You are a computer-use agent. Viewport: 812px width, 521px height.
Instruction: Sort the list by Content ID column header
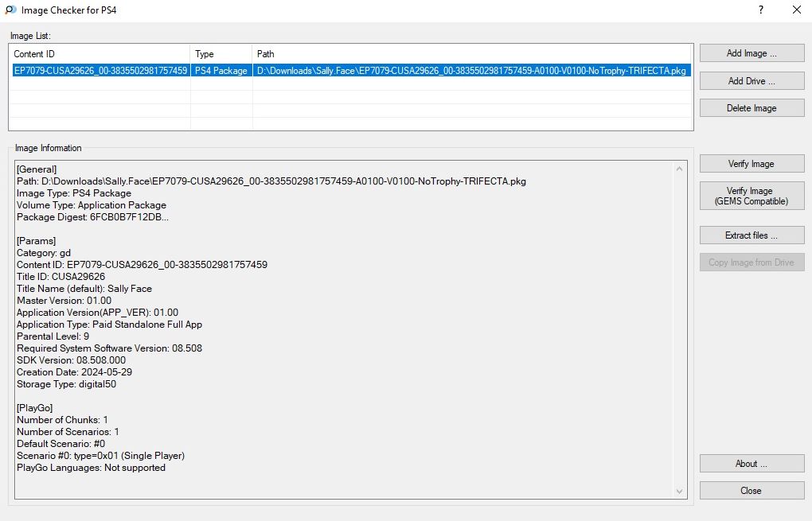[x=100, y=54]
